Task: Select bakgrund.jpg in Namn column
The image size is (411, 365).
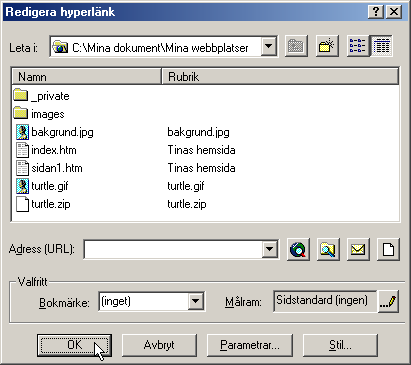Action: tap(62, 132)
